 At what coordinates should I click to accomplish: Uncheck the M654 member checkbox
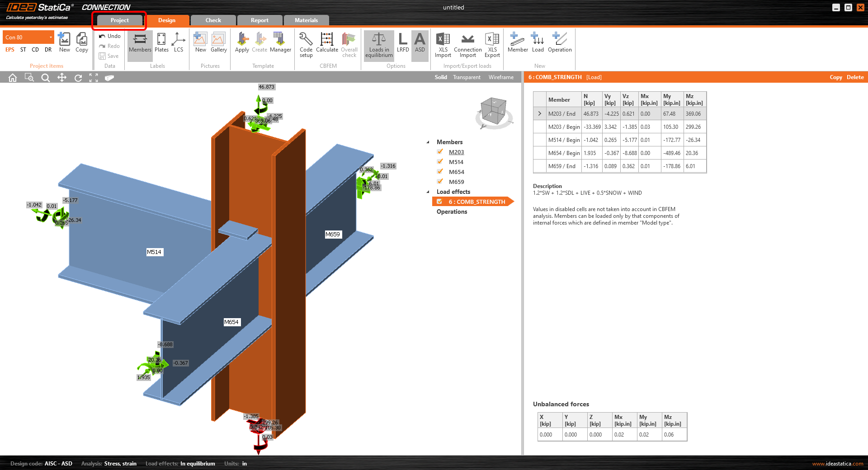point(440,172)
